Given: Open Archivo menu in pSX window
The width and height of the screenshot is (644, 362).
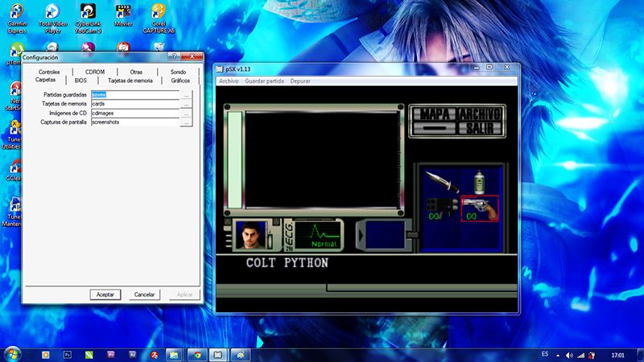Looking at the screenshot, I should [229, 81].
